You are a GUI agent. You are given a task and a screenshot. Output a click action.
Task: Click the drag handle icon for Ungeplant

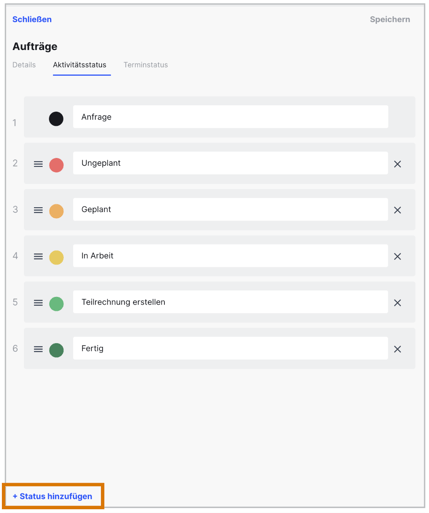click(38, 164)
